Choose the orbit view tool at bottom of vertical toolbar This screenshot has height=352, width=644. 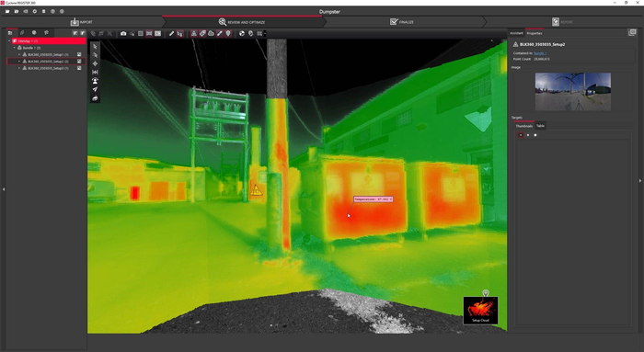coord(95,98)
